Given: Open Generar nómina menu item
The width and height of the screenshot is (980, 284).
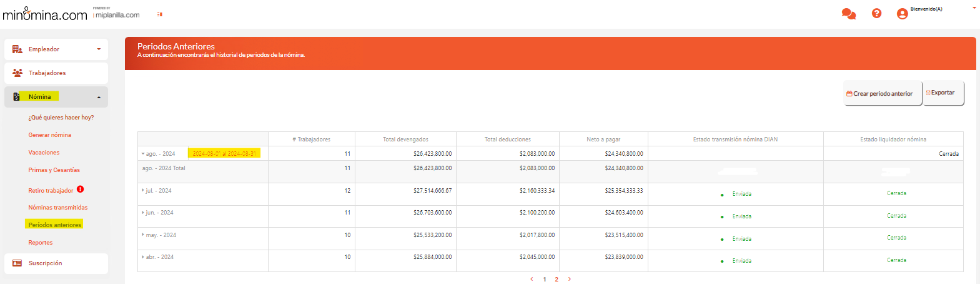Looking at the screenshot, I should (50, 134).
